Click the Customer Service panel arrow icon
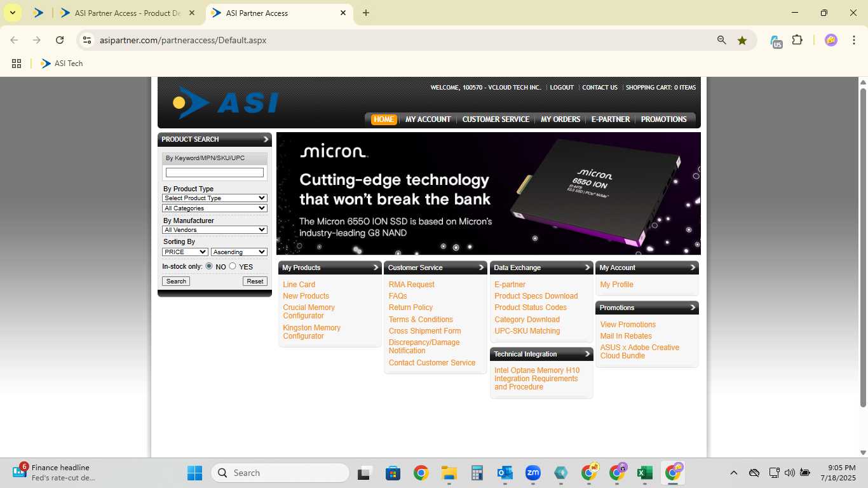The width and height of the screenshot is (868, 488). point(481,268)
